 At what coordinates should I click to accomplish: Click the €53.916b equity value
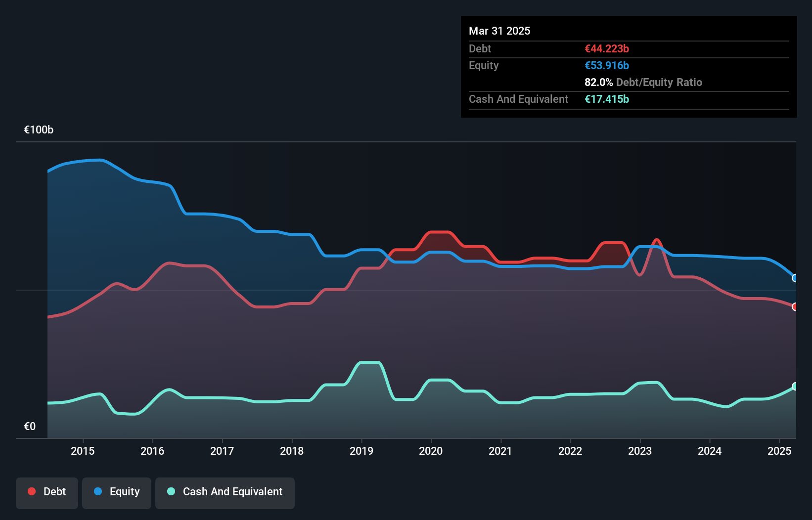click(607, 66)
